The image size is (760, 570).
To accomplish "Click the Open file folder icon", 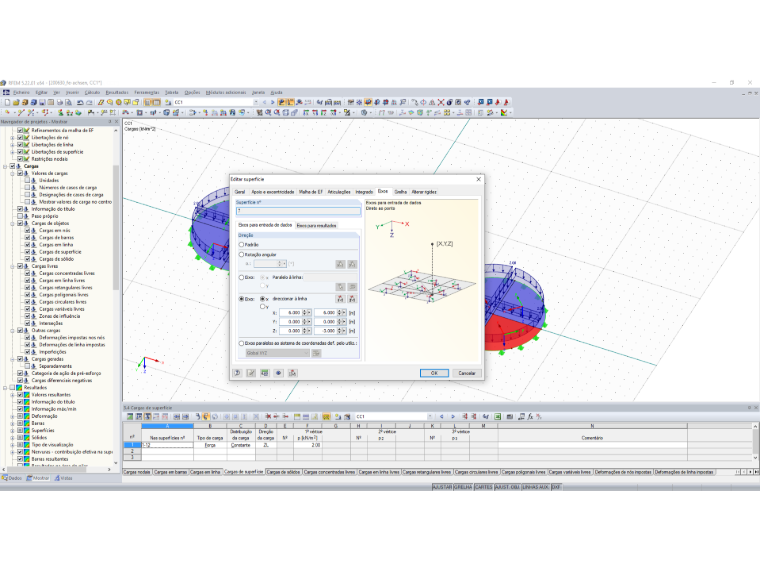I will [x=16, y=102].
